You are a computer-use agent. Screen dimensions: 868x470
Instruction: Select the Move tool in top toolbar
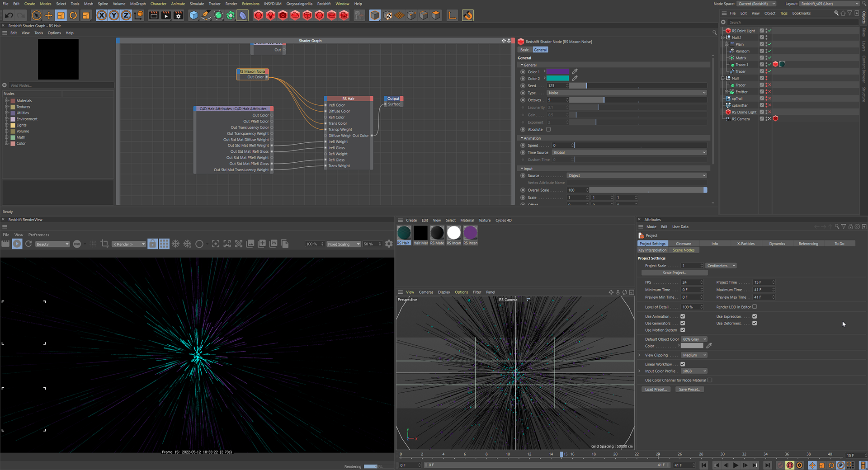[x=49, y=15]
